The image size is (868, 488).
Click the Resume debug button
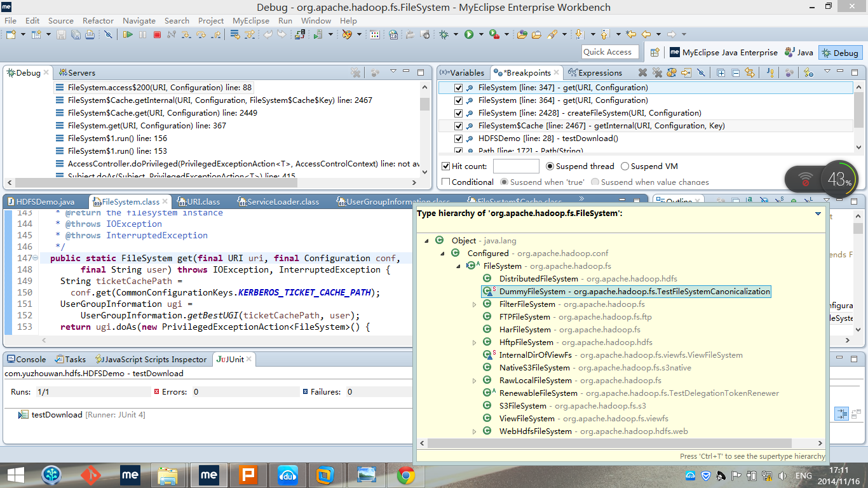click(x=129, y=35)
